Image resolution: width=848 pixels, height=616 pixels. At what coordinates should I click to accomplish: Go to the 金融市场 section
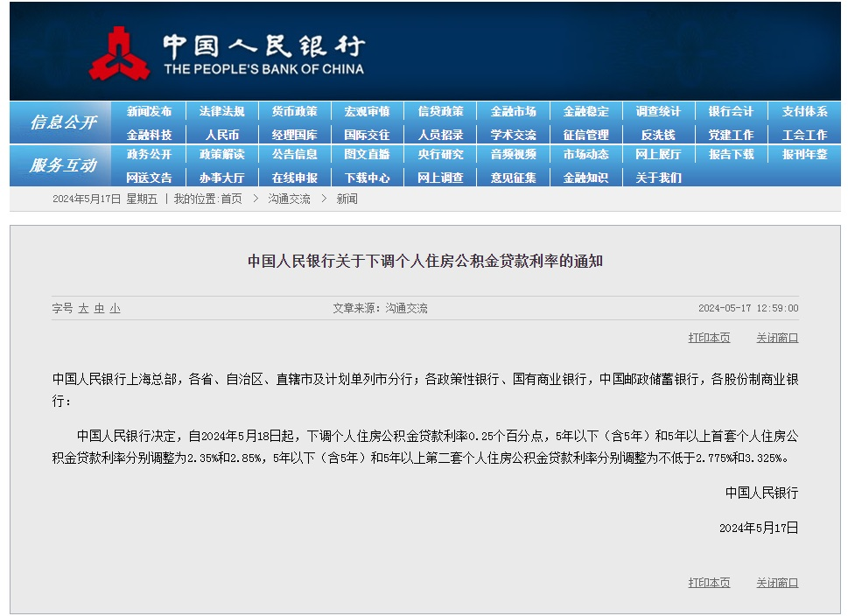(x=513, y=111)
